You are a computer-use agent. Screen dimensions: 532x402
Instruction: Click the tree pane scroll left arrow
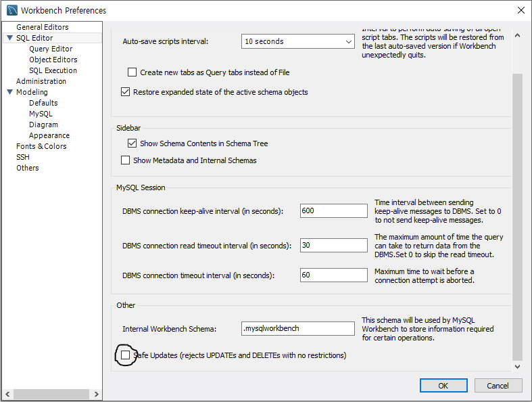(7, 394)
